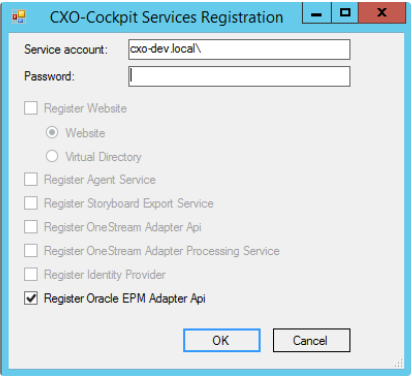
Task: Click the resize grip at bottom-right corner
Action: pyautogui.click(x=399, y=363)
